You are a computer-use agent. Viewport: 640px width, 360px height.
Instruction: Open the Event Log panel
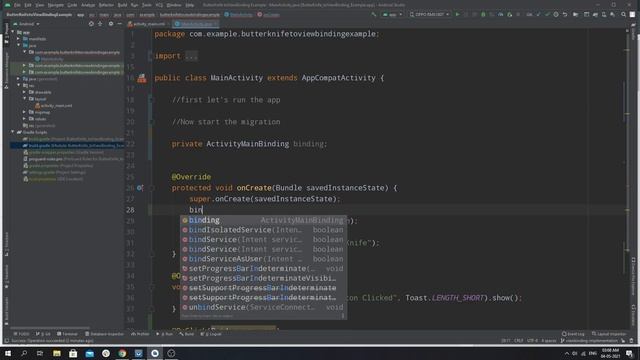(573, 334)
